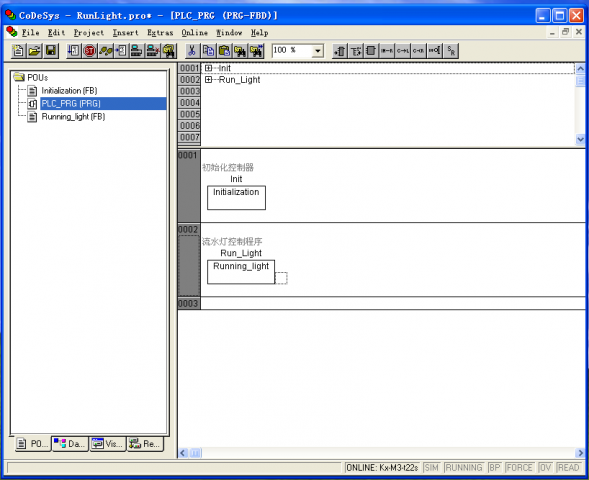Select Running_light (FB) in POU tree
This screenshot has width=589, height=480.
pos(73,117)
